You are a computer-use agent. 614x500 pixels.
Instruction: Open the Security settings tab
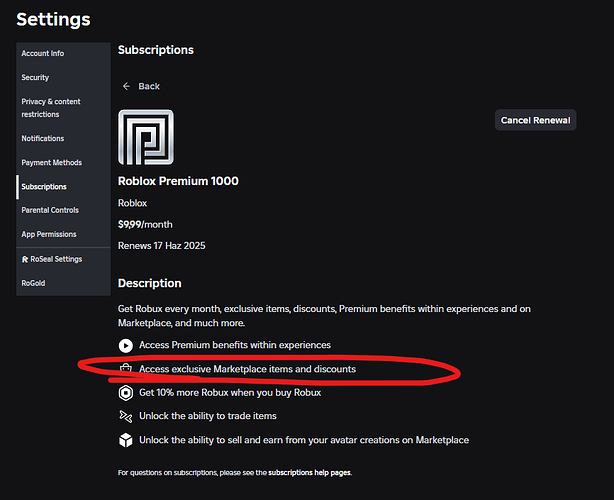[x=35, y=77]
